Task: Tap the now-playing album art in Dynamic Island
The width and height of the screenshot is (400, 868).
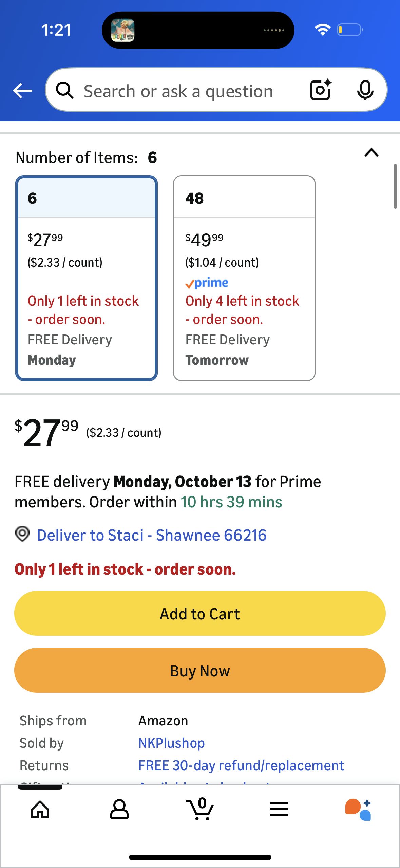Action: click(123, 30)
